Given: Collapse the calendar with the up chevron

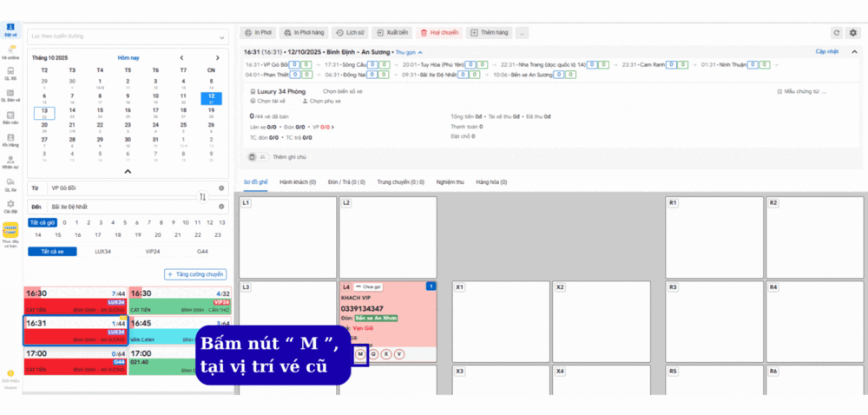Looking at the screenshot, I should [x=128, y=172].
